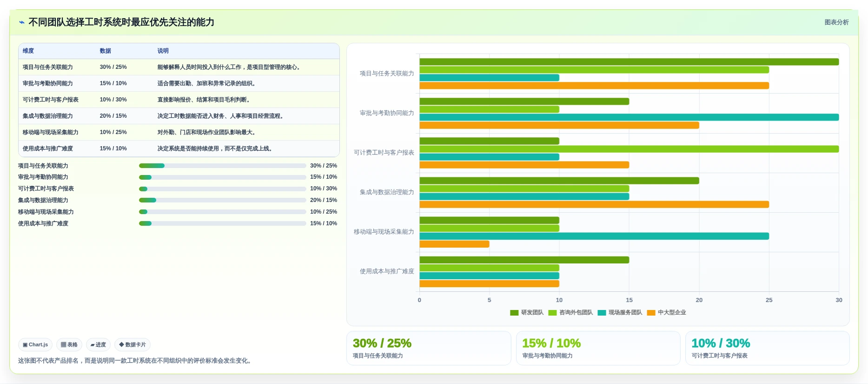Click the 表格 chip
Viewport: 868px width, 384px height.
(x=69, y=344)
